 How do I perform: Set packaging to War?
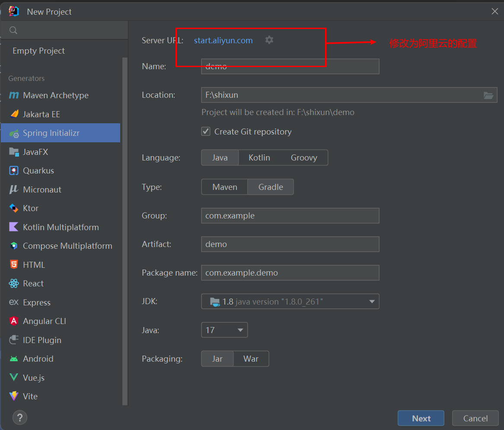[251, 359]
